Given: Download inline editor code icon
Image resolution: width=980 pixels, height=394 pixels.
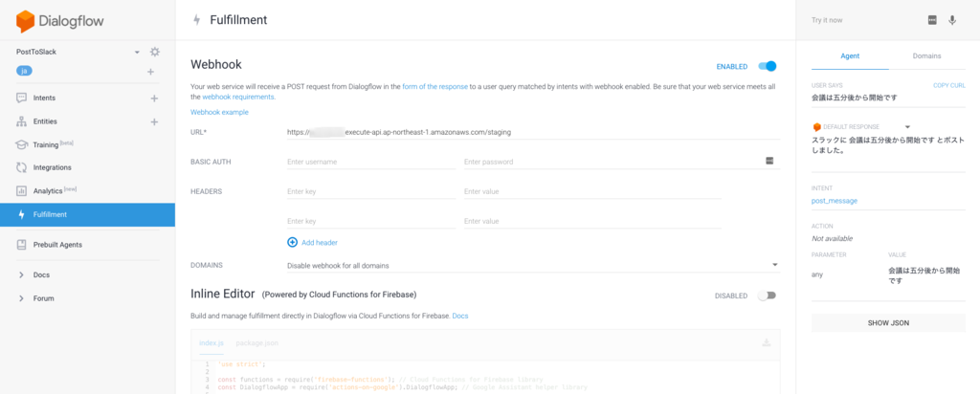Looking at the screenshot, I should [x=767, y=342].
